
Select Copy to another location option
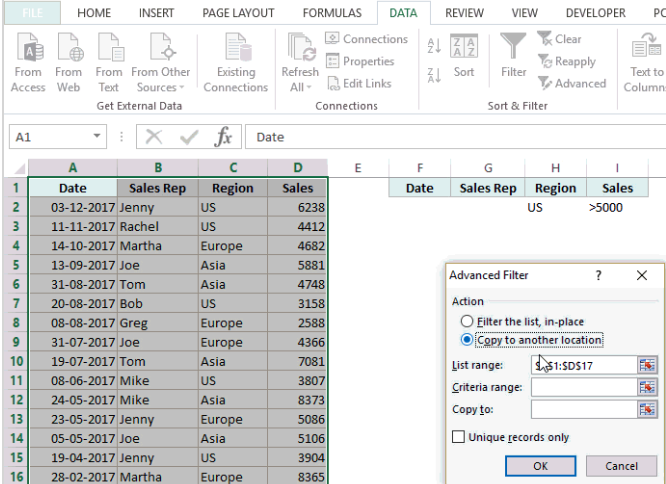467,340
